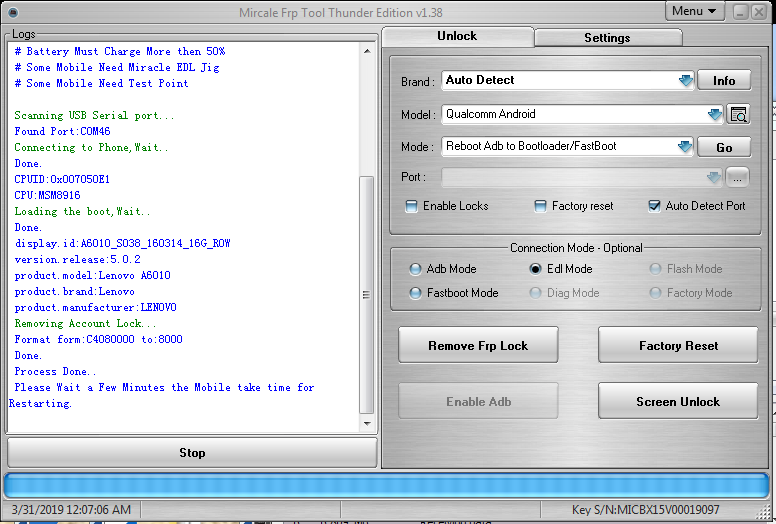Screen dimensions: 776x524
Task: Click log line 'product.manufacturer:LENOVO'
Action: [x=96, y=308]
